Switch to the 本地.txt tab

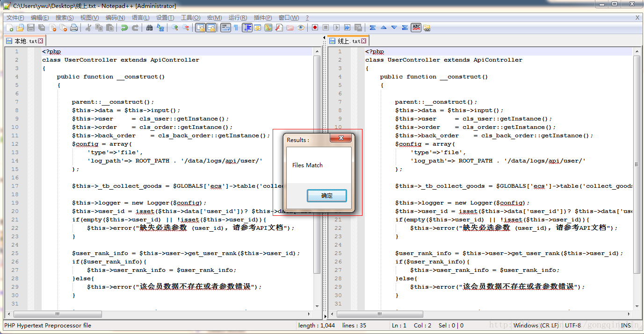26,41
